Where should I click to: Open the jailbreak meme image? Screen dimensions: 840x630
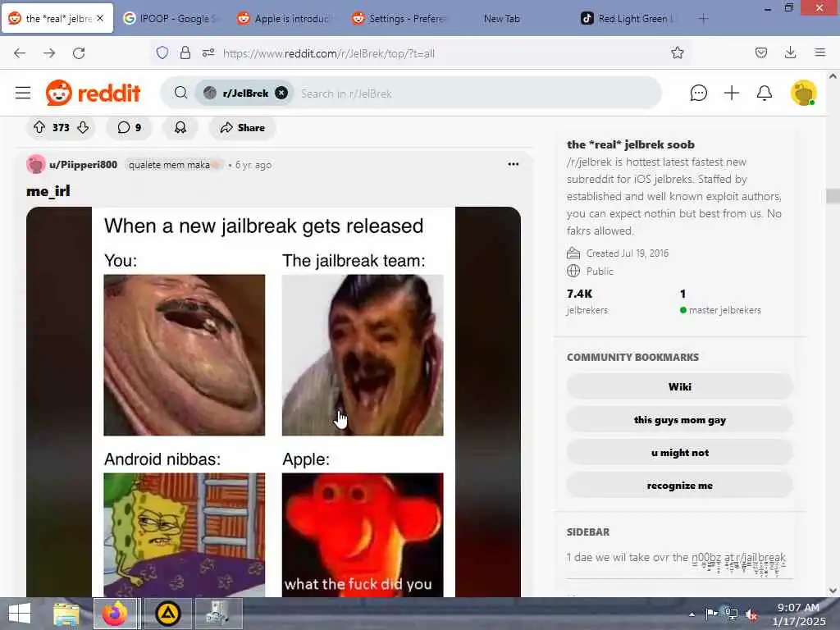pyautogui.click(x=273, y=402)
